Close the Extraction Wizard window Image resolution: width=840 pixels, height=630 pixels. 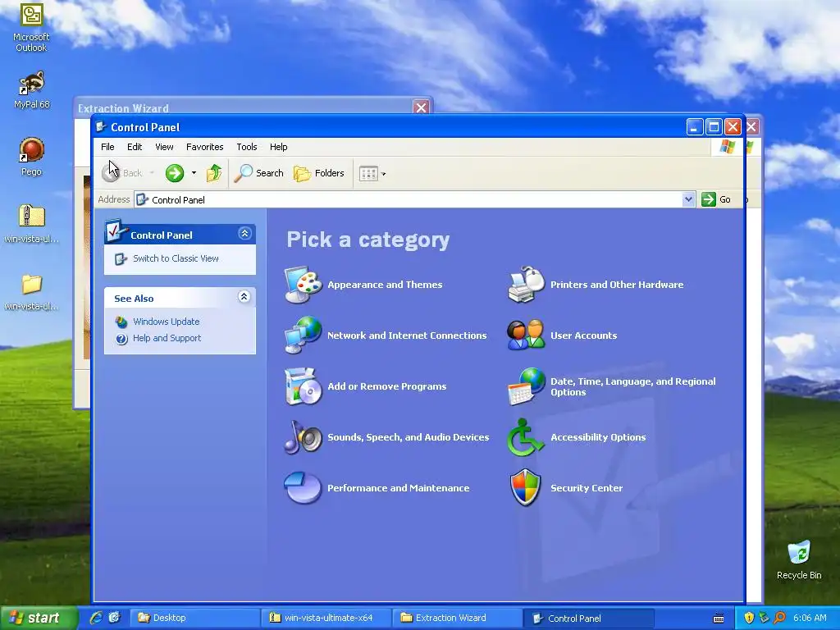[x=422, y=107]
